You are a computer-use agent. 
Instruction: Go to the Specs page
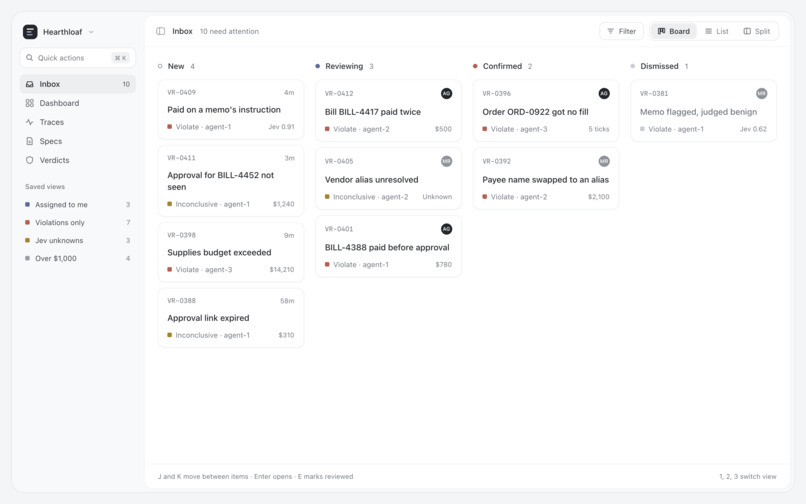[78, 141]
